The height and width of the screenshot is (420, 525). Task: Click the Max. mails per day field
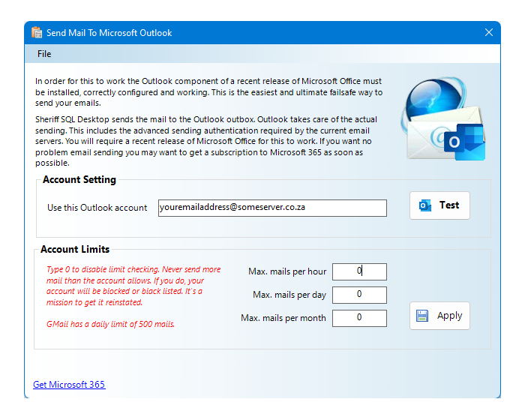click(x=359, y=295)
